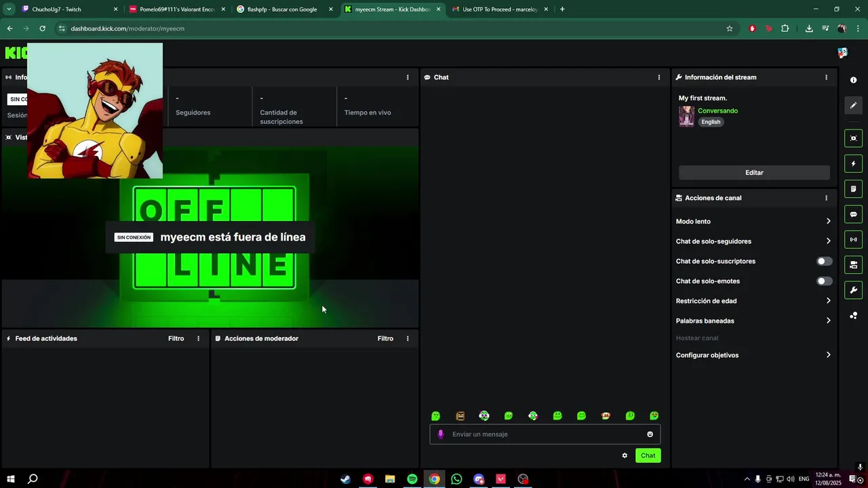This screenshot has height=488, width=868.
Task: Click 'Seguidores' stat label
Action: [193, 113]
